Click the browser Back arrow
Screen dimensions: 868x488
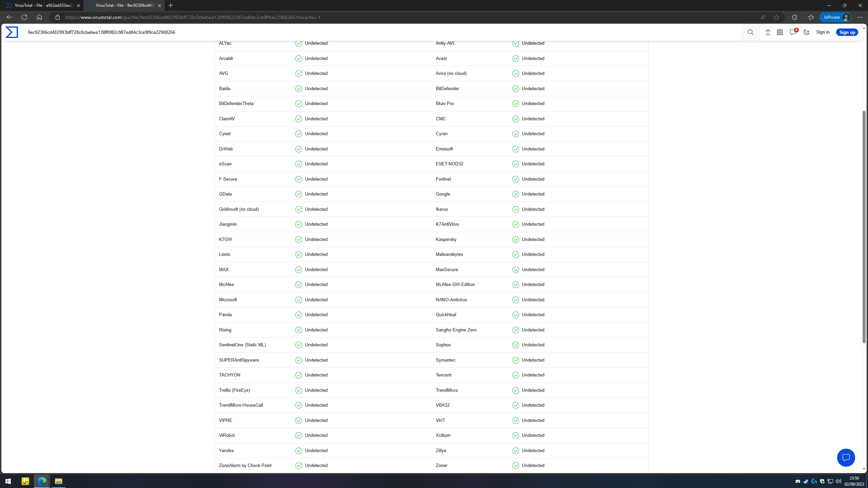9,17
